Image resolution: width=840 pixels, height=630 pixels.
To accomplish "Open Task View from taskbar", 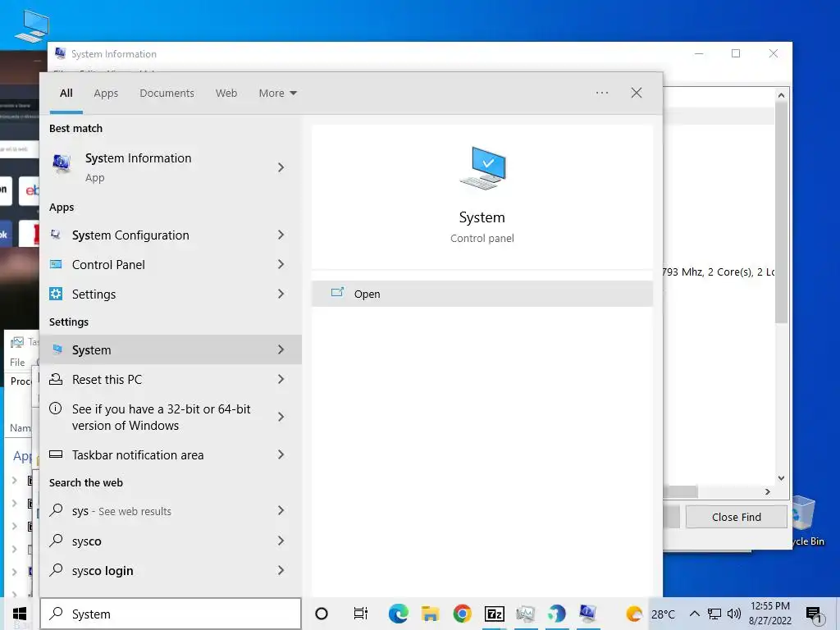I will tap(361, 614).
